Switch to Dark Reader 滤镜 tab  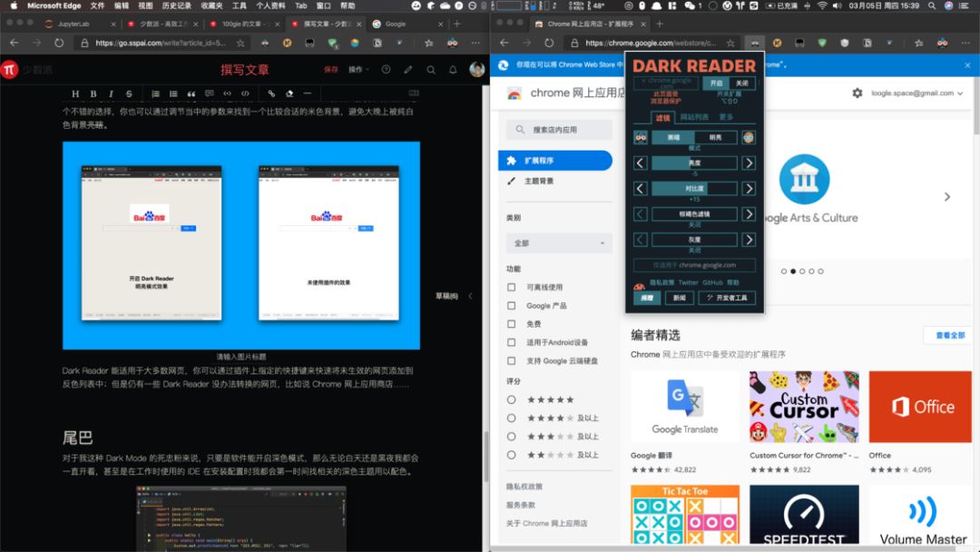click(x=662, y=117)
